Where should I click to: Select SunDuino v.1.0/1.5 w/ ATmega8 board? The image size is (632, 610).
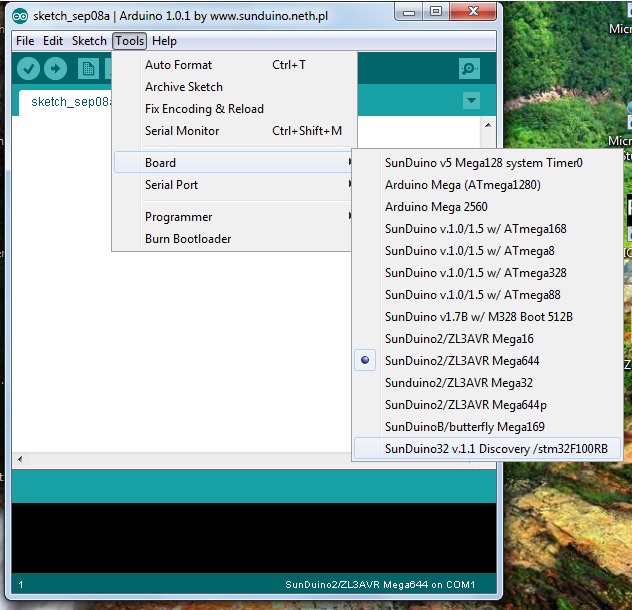(487, 251)
